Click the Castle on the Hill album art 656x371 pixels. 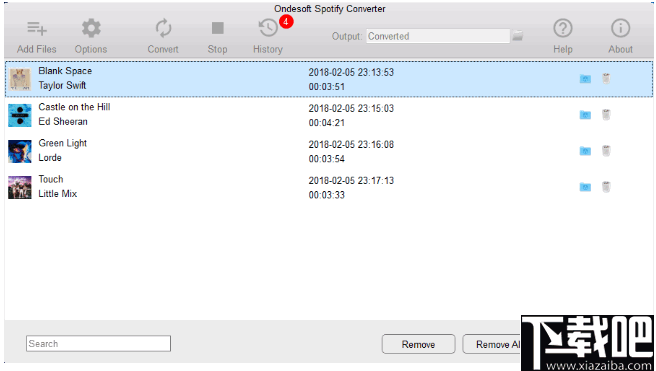(x=20, y=115)
